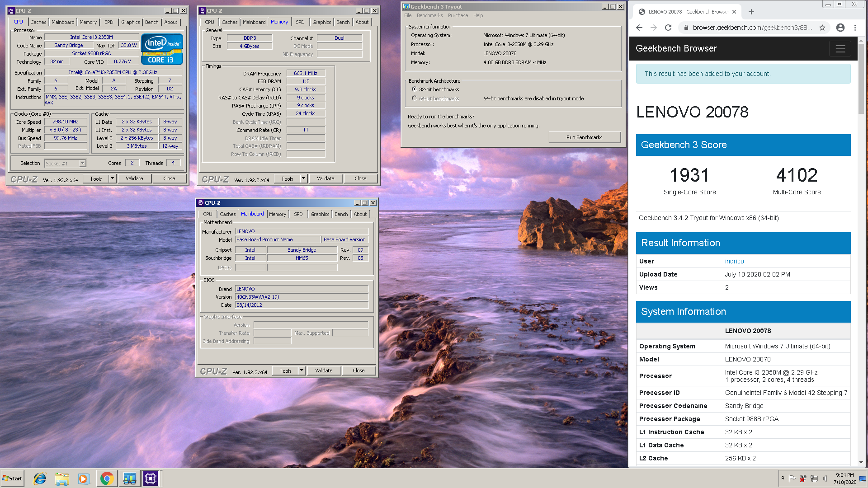Click Validate in CPU-Z CPU window
Viewport: 868px width, 488px height.
click(134, 178)
